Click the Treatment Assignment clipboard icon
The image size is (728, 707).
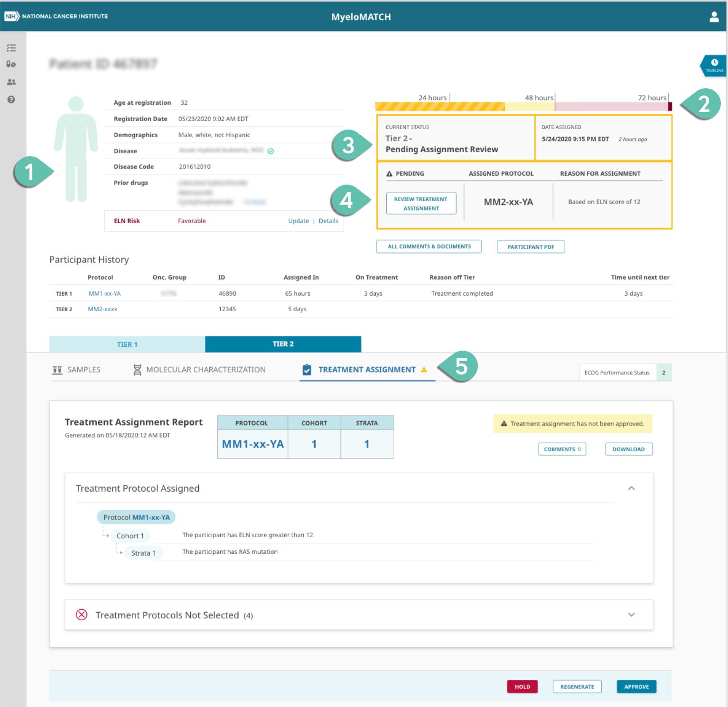pos(307,370)
